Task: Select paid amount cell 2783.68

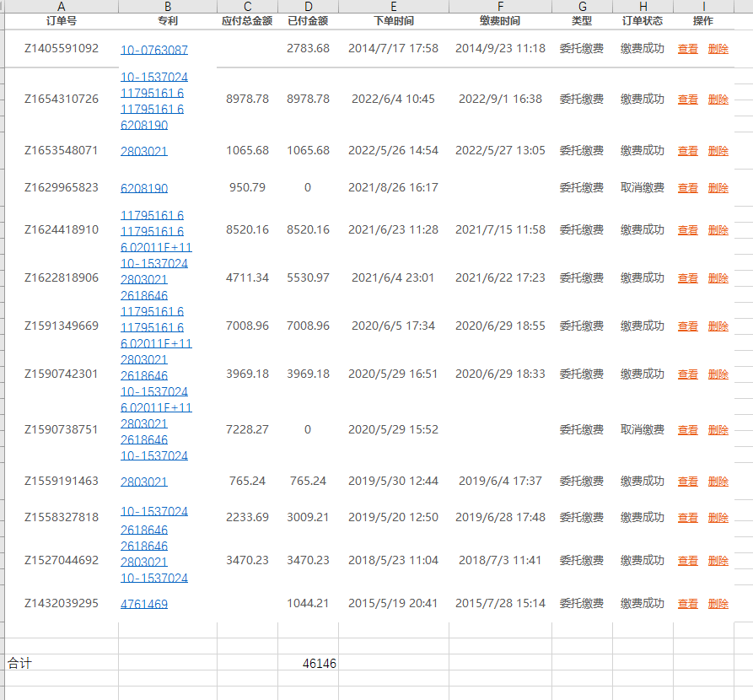Action: coord(309,49)
